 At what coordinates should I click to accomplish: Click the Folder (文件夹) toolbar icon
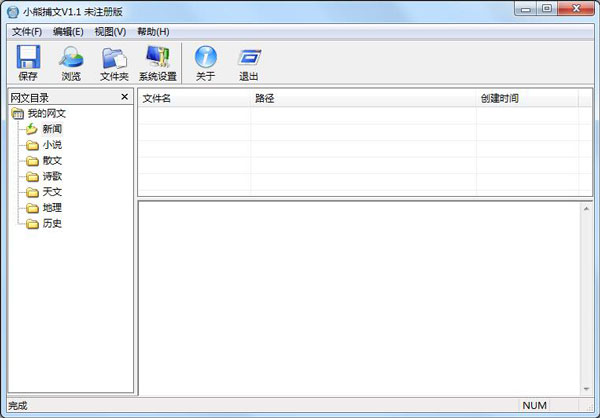click(x=114, y=58)
